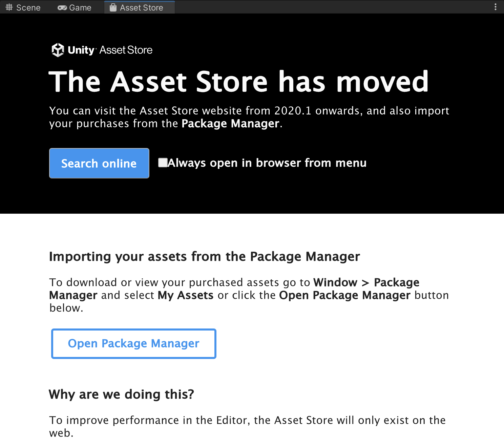Click the shopping bag icon on Asset Store tab

point(113,7)
